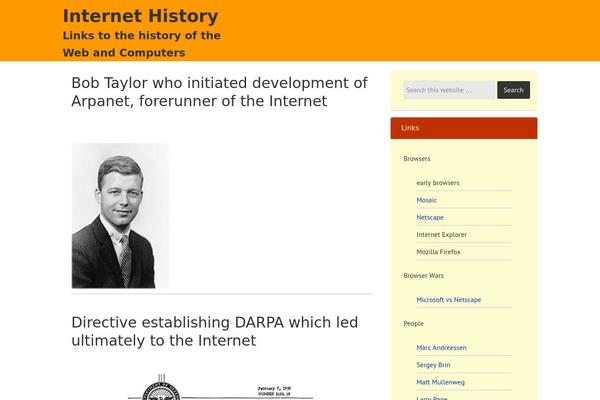Open Marc Andreessen's link

tap(441, 347)
